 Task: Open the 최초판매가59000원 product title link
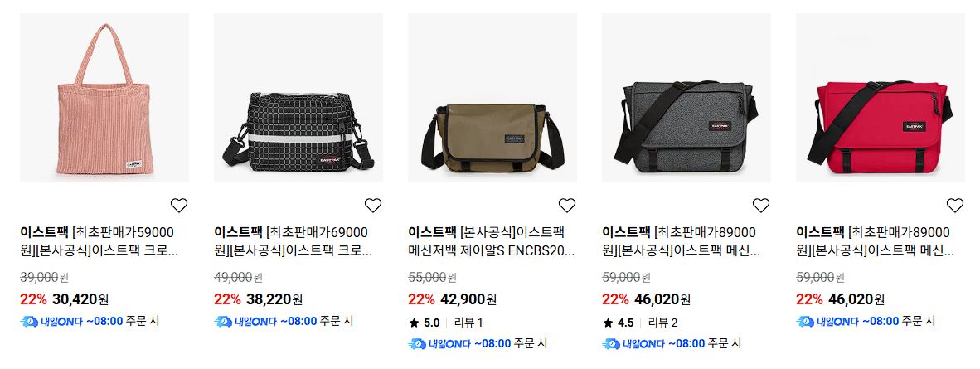99,242
